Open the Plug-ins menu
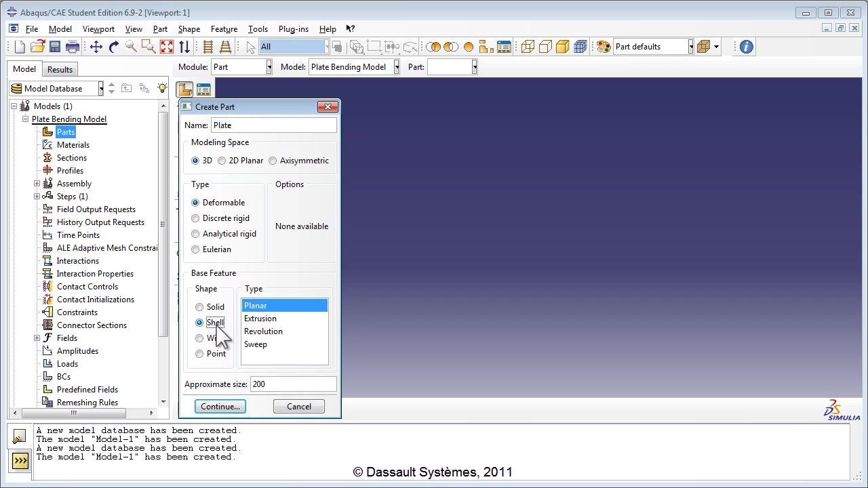Image resolution: width=868 pixels, height=488 pixels. point(293,29)
